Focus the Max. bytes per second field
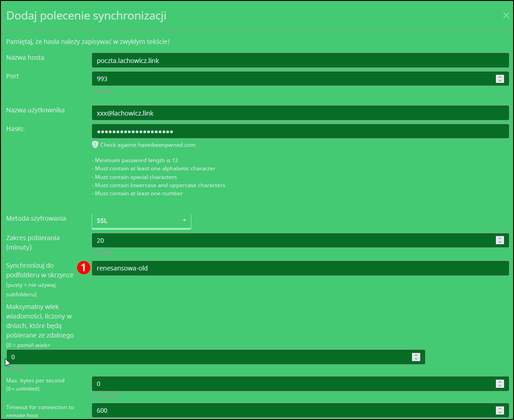Image resolution: width=514 pixels, height=420 pixels. (290, 384)
